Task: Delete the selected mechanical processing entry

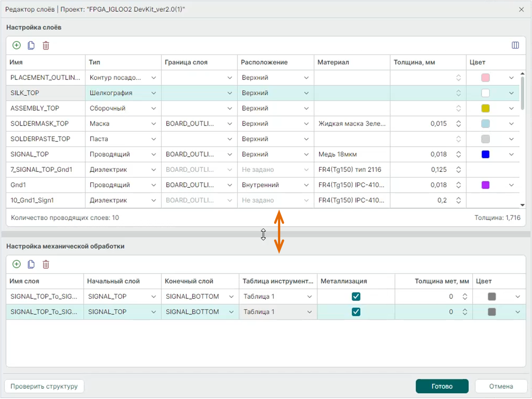Action: tap(46, 264)
